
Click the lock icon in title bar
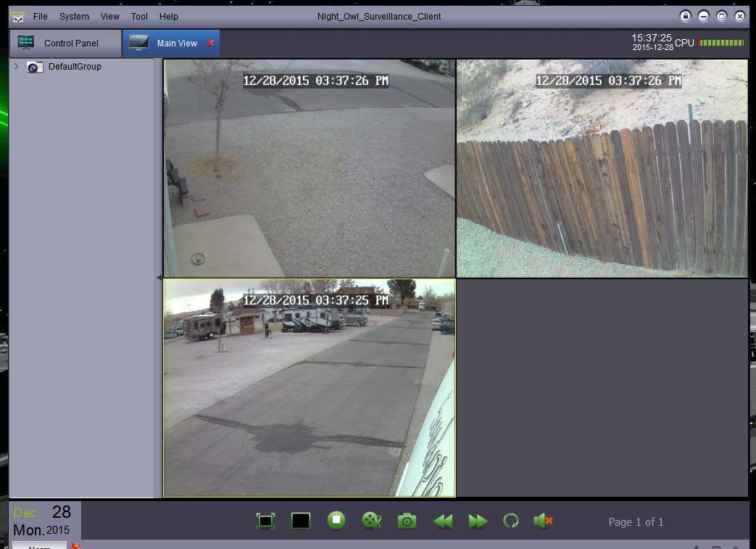pyautogui.click(x=685, y=16)
